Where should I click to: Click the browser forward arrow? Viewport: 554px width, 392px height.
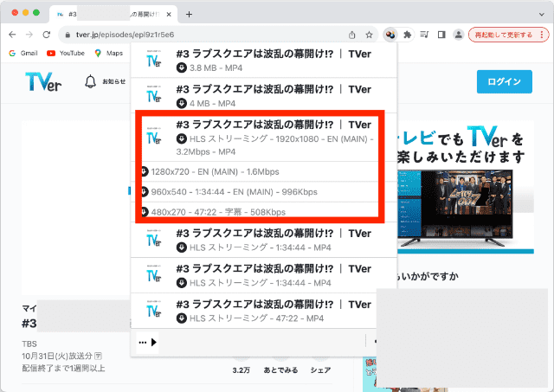29,35
